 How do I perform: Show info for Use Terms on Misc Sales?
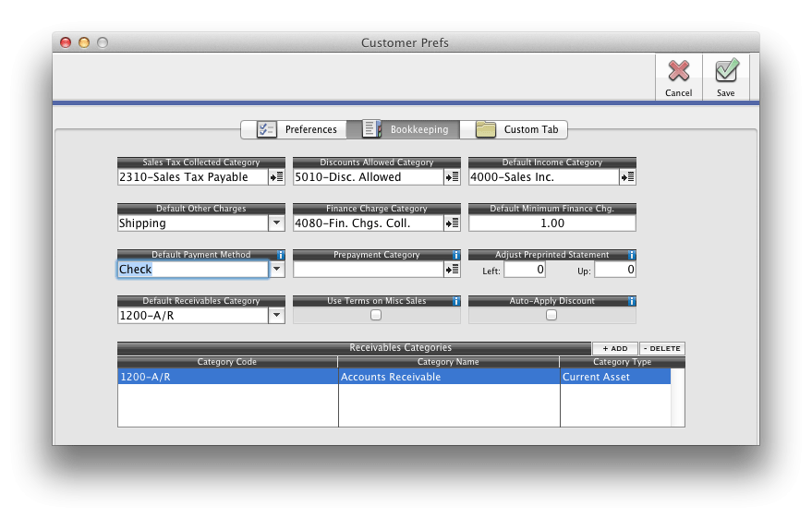tap(456, 301)
